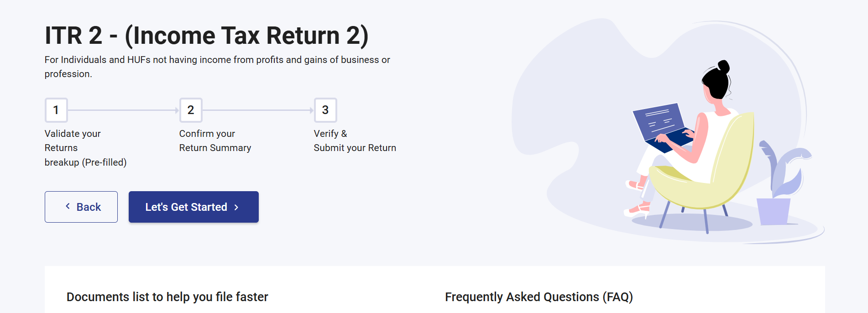Screen dimensions: 868x313
Task: Click the Confirm your Return Summary label
Action: point(215,141)
